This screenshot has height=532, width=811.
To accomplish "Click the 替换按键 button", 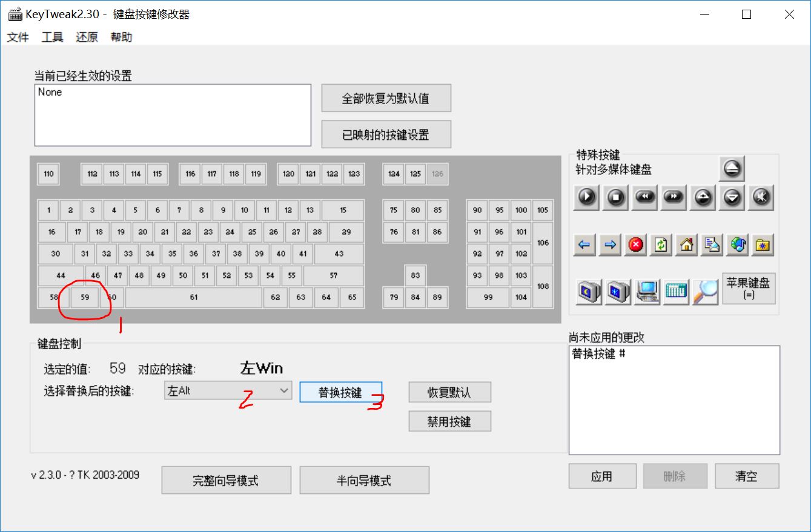I will (340, 392).
